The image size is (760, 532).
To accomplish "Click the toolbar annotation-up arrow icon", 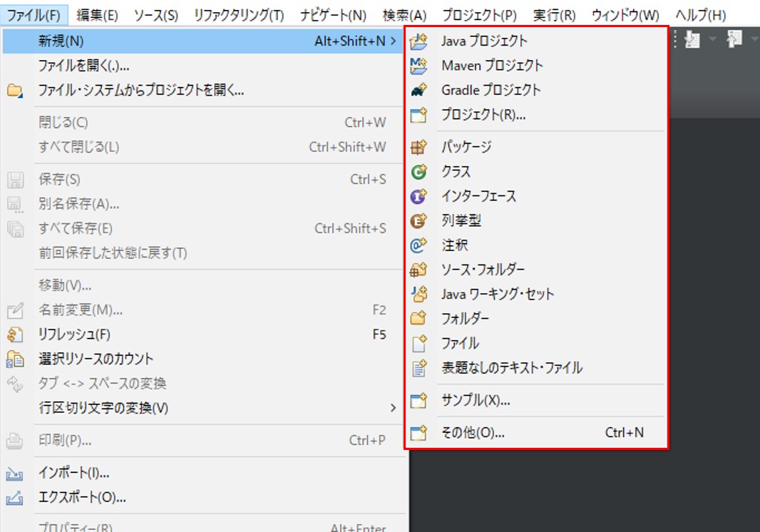I will pos(734,39).
